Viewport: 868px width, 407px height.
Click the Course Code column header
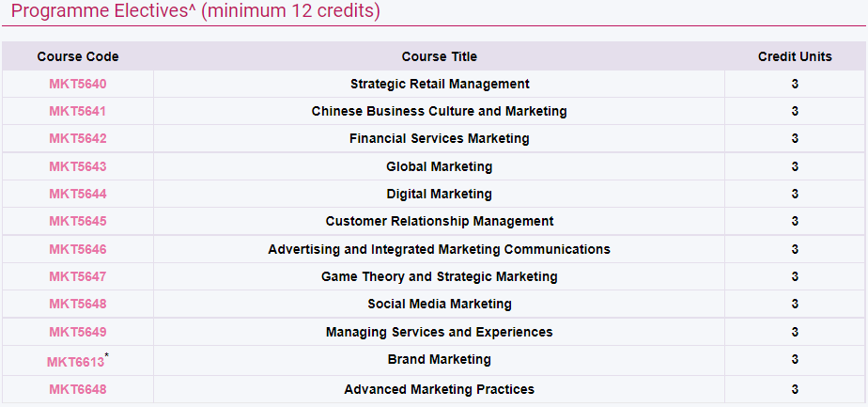pos(78,56)
